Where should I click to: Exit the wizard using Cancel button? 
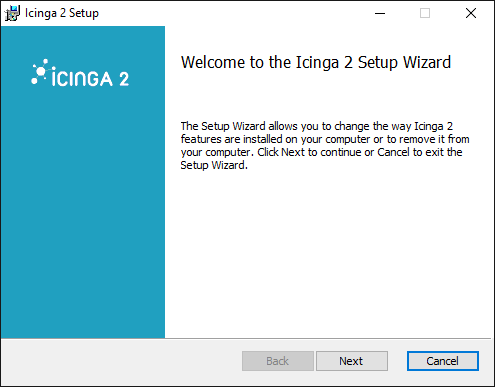(443, 361)
